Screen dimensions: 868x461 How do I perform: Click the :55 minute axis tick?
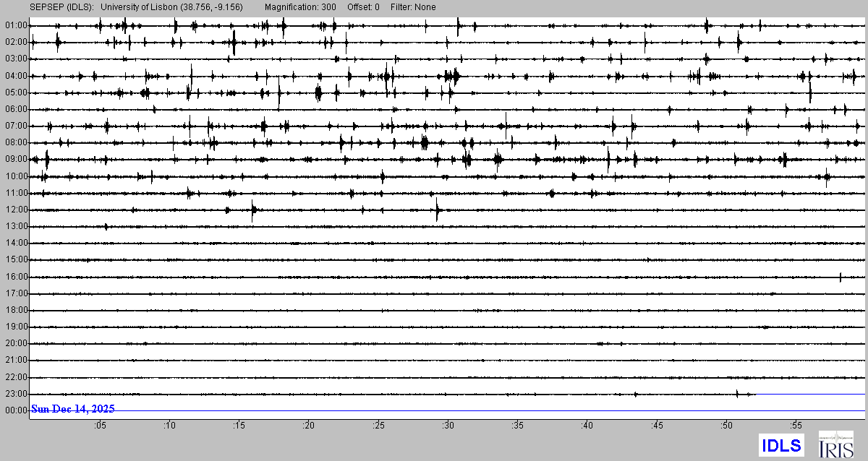point(796,426)
